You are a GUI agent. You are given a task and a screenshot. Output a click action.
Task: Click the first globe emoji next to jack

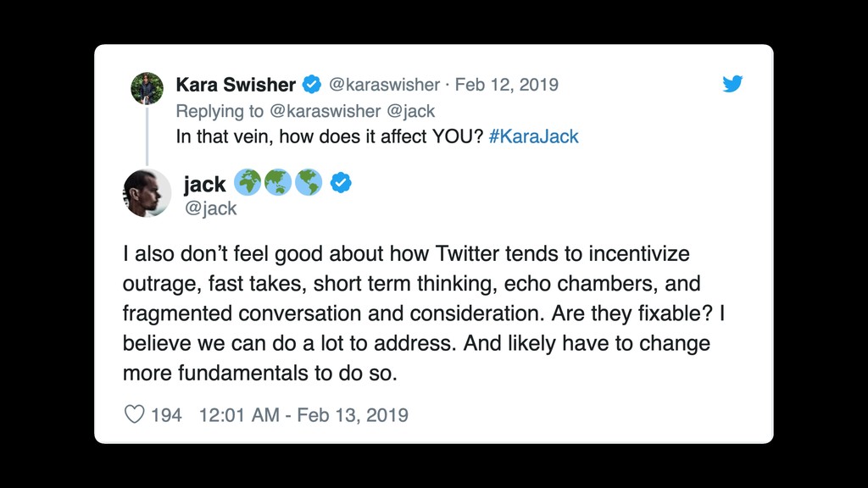(x=248, y=183)
